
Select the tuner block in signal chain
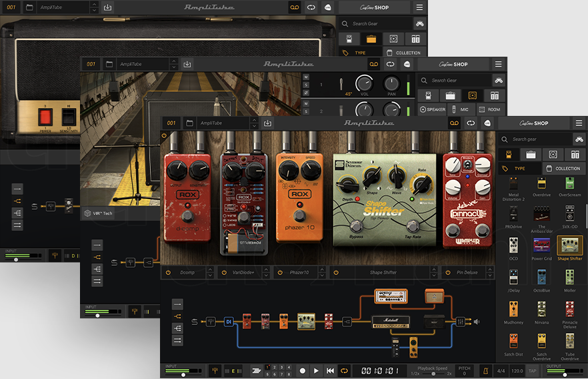[x=211, y=322]
